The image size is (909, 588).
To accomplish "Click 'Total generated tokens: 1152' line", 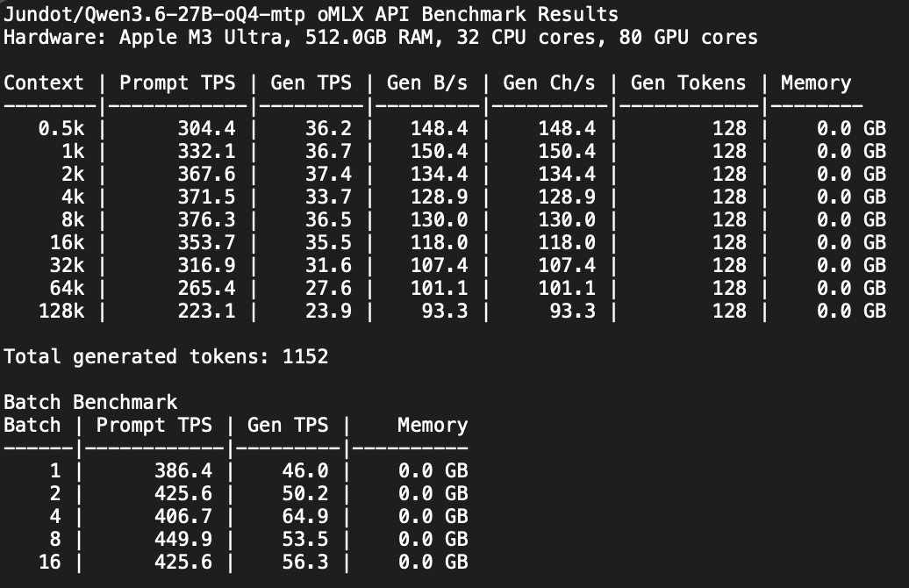I will (x=166, y=356).
